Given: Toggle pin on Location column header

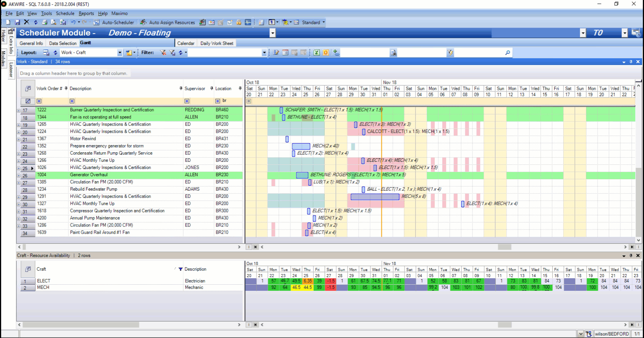Looking at the screenshot, I should tap(240, 88).
